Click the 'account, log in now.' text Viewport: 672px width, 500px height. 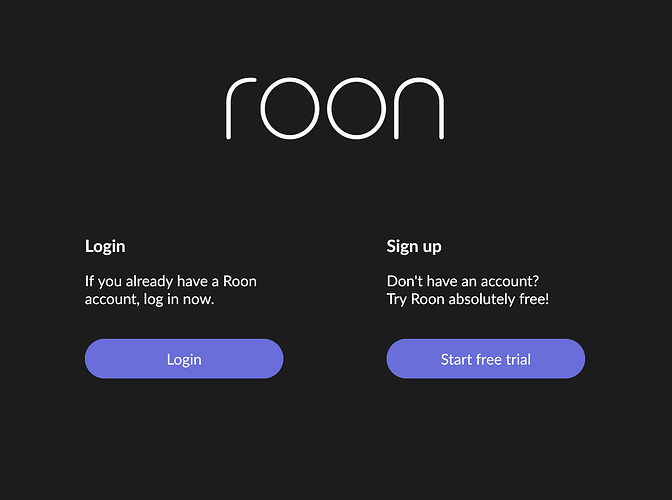coord(149,299)
